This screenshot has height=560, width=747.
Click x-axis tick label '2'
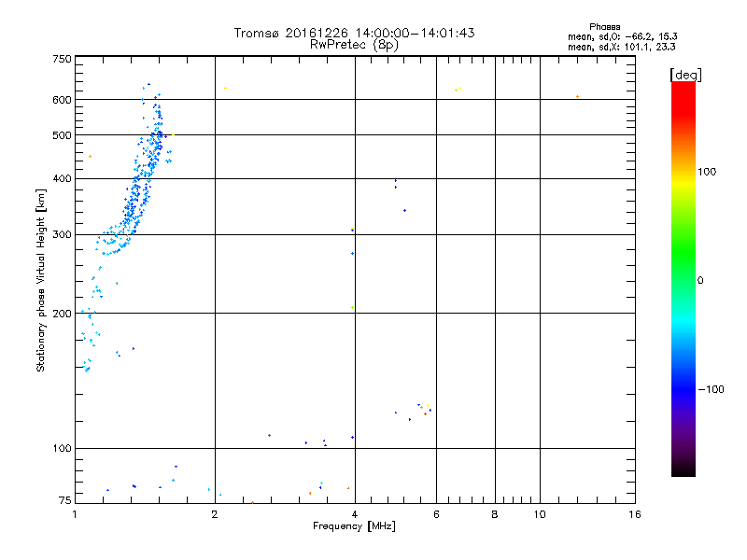pyautogui.click(x=215, y=514)
